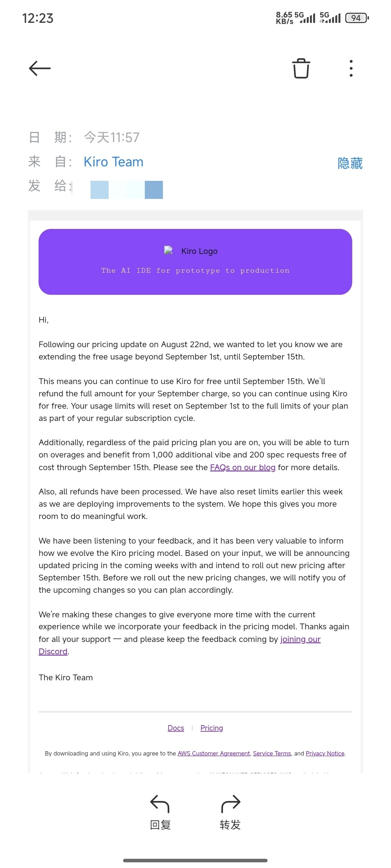This screenshot has width=391, height=868.
Task: Open the FAQs on our blog link
Action: [x=243, y=467]
